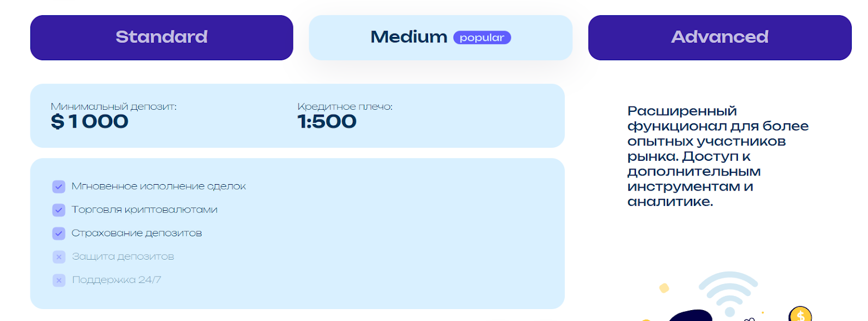Click the 1:500 leverage value
Screen dimensions: 868x321
click(x=327, y=122)
